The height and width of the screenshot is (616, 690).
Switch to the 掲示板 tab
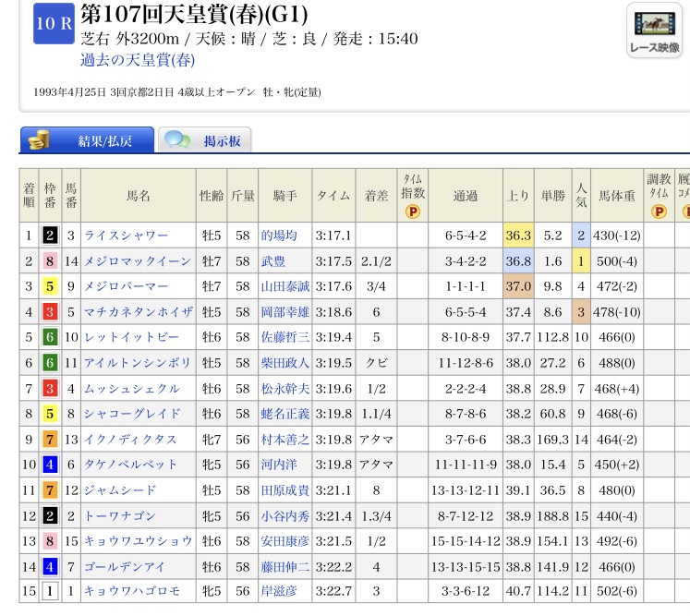(x=205, y=140)
